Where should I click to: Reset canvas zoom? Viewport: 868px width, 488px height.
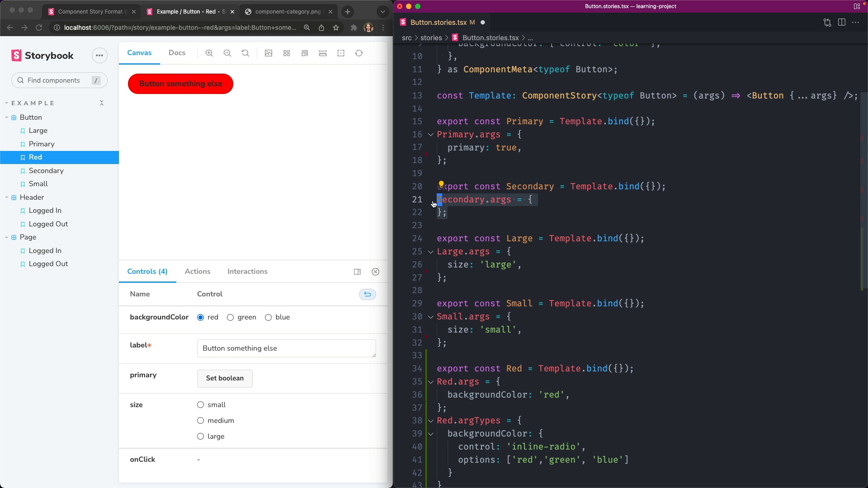tap(245, 53)
